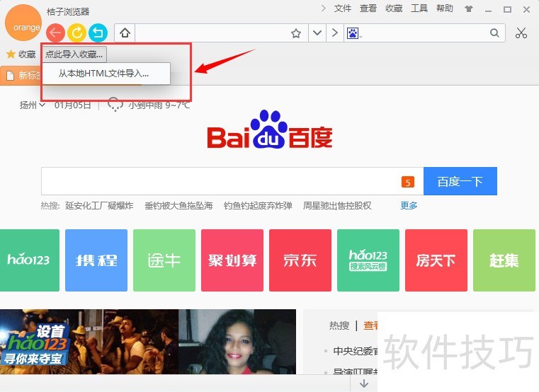Open the skin shirt icon

click(x=469, y=9)
